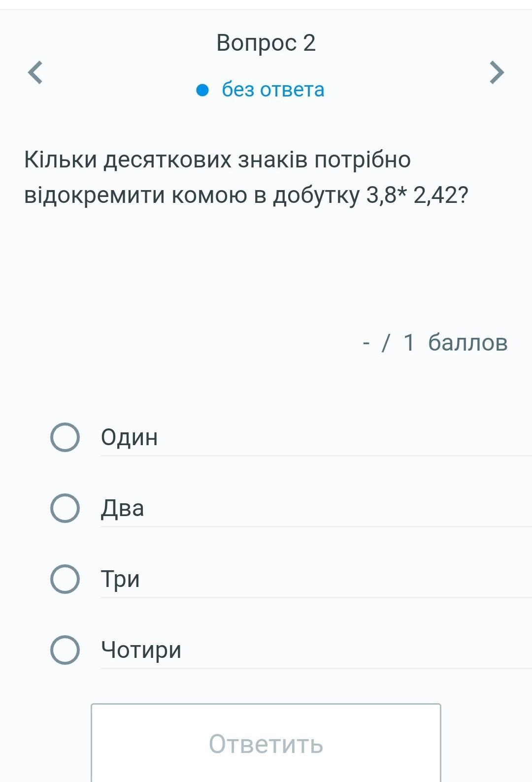
Task: Click the 'Три' answer label text
Action: (x=120, y=579)
